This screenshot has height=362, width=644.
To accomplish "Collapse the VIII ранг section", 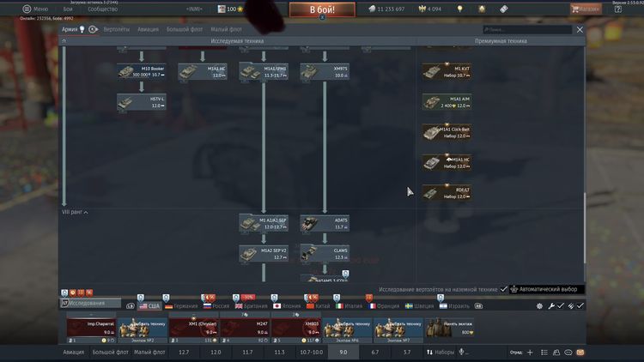I will [75, 212].
